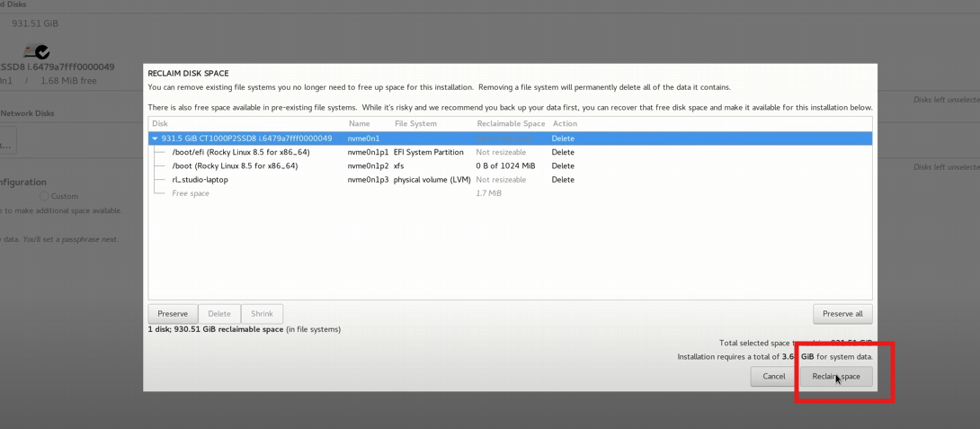Click the Action column header
980x429 pixels.
(565, 124)
